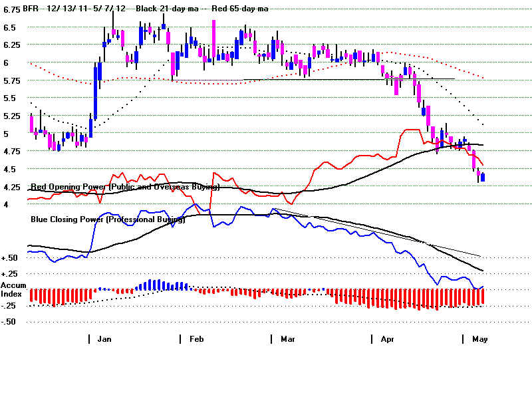
Task: Click the Feb month marker on time axis
Action: (x=197, y=339)
